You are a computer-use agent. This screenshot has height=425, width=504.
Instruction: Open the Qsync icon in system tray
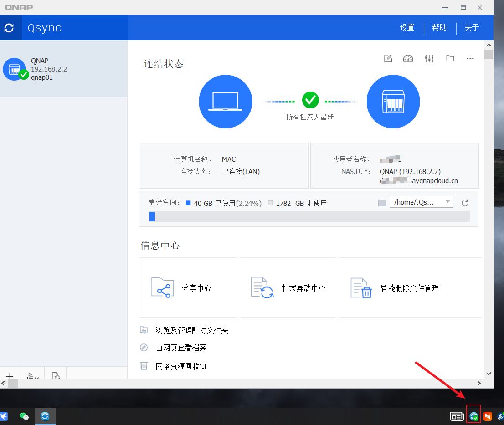point(474,416)
